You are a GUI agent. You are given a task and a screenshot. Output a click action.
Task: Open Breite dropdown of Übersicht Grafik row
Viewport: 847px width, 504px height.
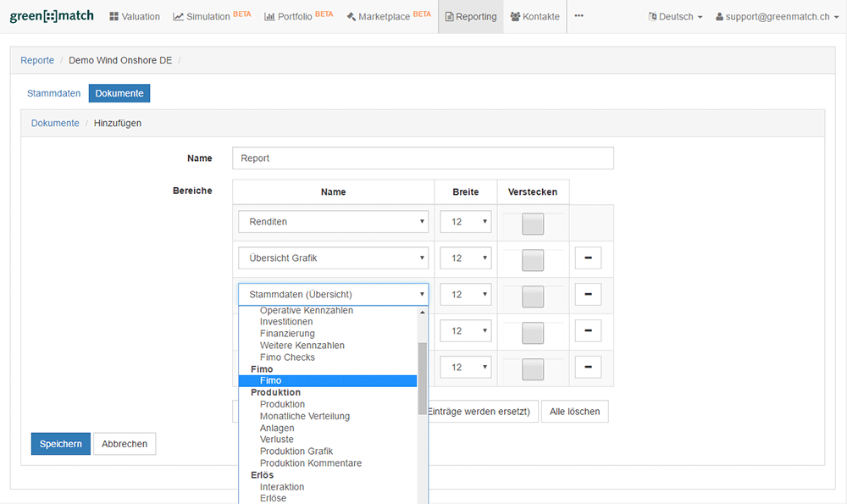pos(465,258)
